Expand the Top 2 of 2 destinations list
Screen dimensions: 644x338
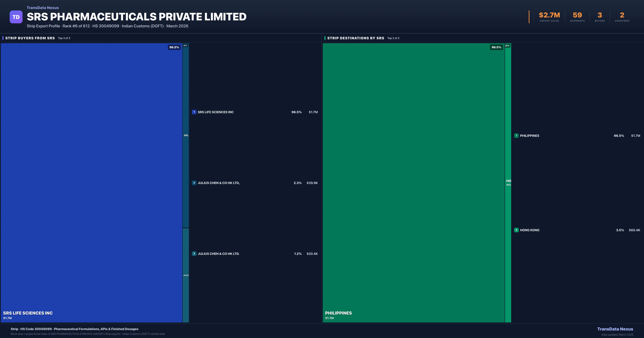pyautogui.click(x=393, y=38)
